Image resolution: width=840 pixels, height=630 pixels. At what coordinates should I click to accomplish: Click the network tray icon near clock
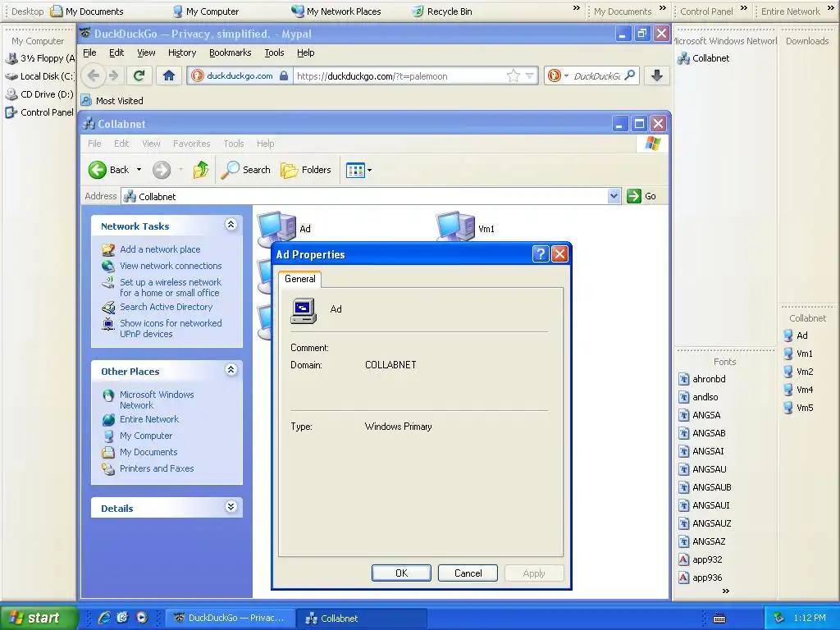pyautogui.click(x=779, y=618)
